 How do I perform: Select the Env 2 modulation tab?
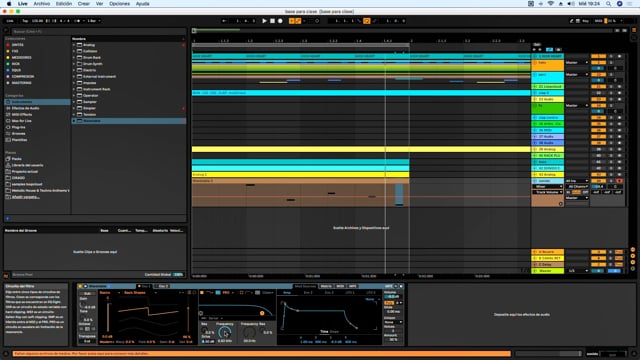(308, 293)
